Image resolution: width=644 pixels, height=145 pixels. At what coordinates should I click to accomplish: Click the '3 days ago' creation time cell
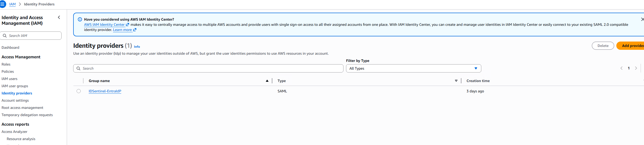[475, 91]
